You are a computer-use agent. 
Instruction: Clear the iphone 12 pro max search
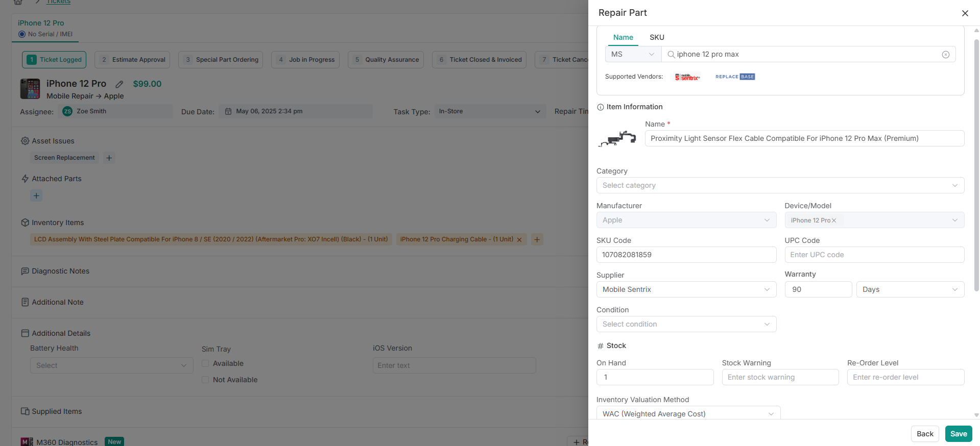coord(945,55)
